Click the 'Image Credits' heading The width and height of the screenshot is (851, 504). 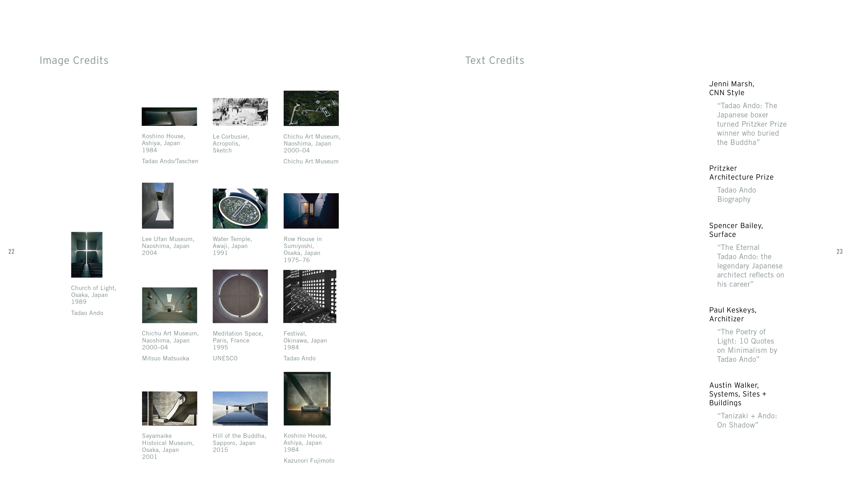click(x=74, y=60)
